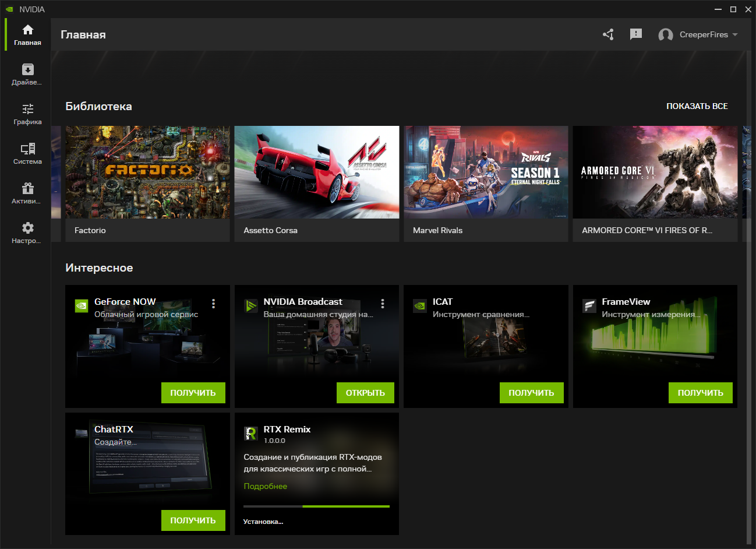The width and height of the screenshot is (756, 549).
Task: Click the NVIDIA Broadcast app icon
Action: [250, 305]
